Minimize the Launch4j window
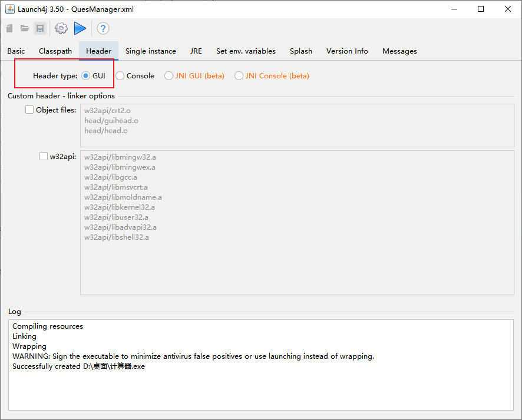Image resolution: width=522 pixels, height=420 pixels. pos(454,9)
